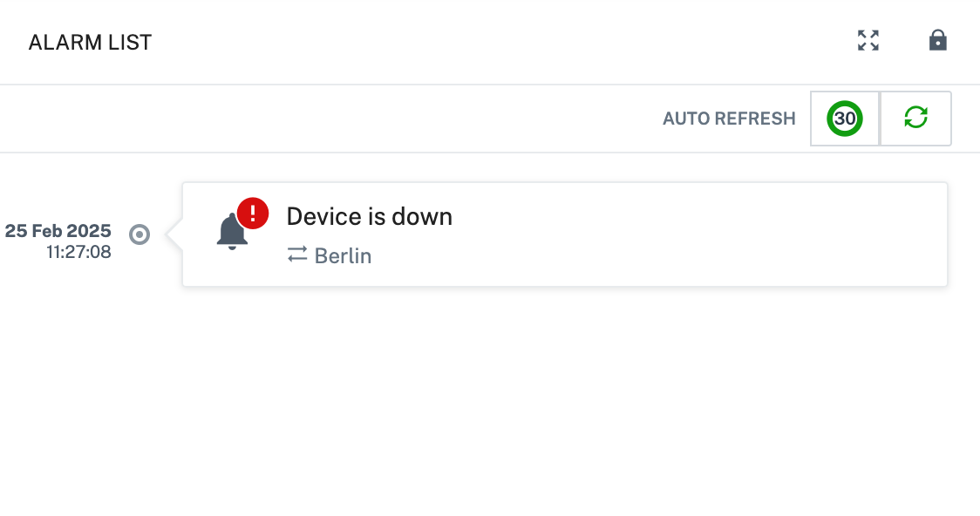Click the padlock icon in the header

937,41
